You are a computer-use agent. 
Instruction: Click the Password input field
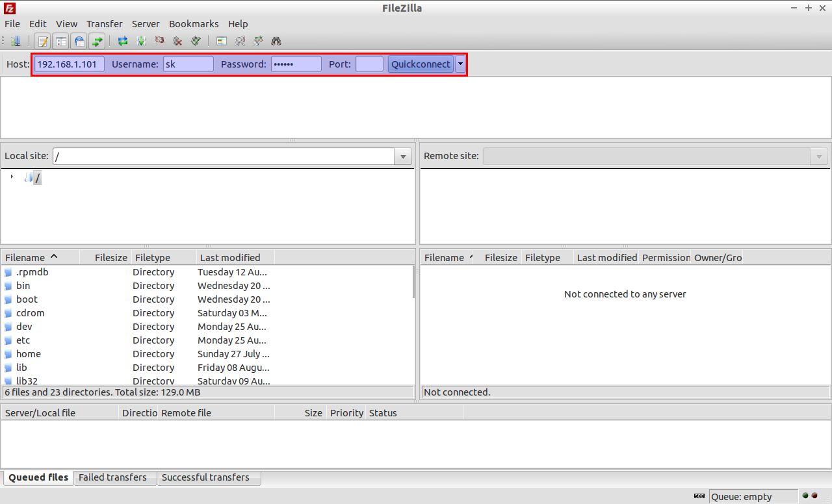click(x=296, y=64)
